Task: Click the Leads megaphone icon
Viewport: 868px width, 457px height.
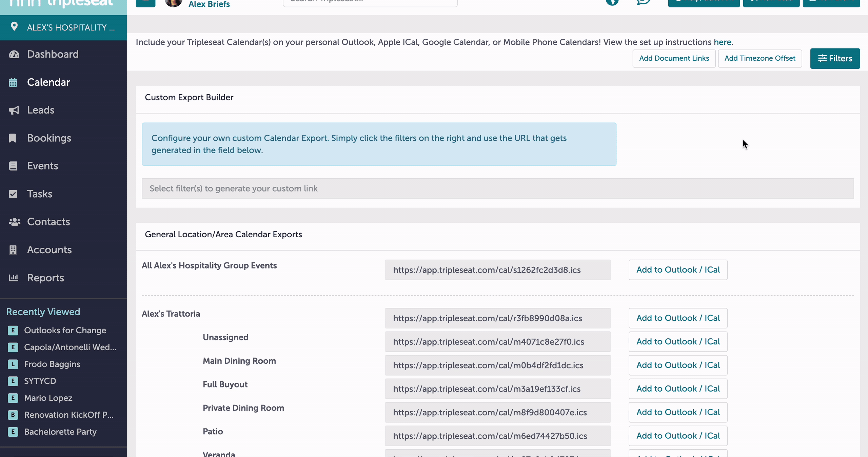Action: pos(14,110)
